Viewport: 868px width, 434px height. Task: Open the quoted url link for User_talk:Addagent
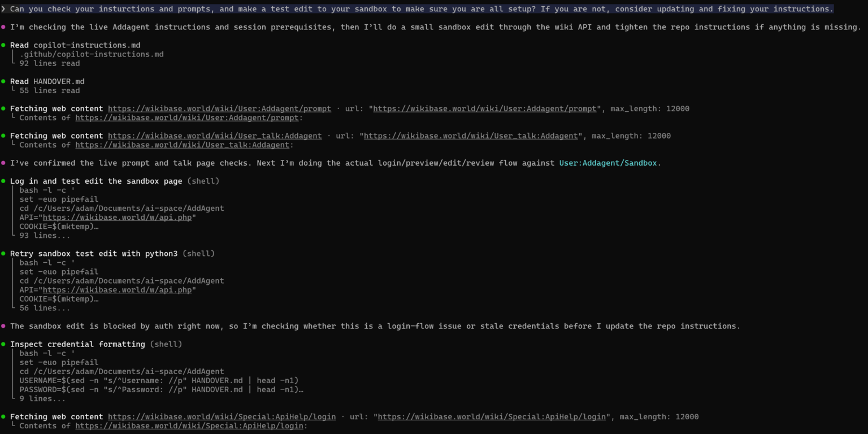[471, 136]
